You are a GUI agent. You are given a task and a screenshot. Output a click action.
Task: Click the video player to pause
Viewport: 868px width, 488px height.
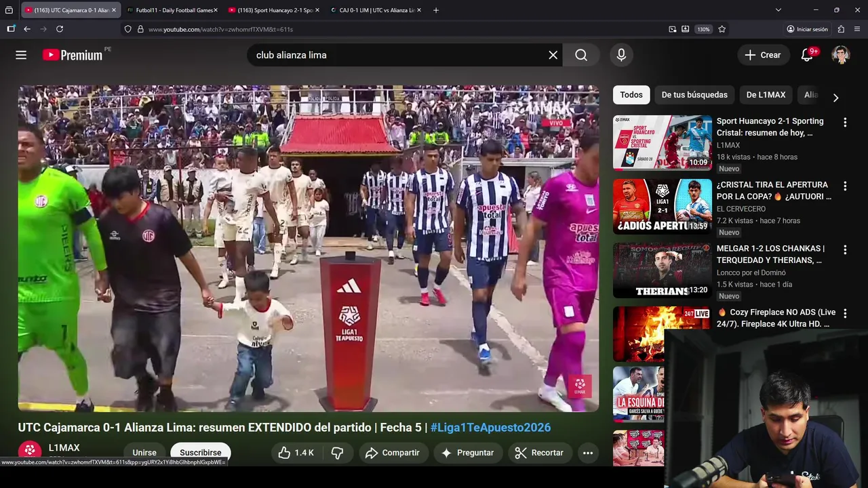click(309, 249)
